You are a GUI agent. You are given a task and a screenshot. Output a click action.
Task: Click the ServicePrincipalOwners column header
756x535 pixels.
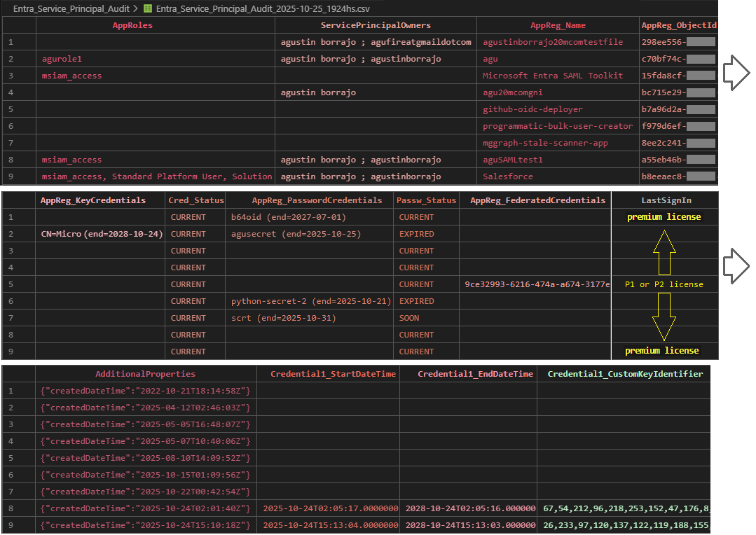tap(376, 25)
